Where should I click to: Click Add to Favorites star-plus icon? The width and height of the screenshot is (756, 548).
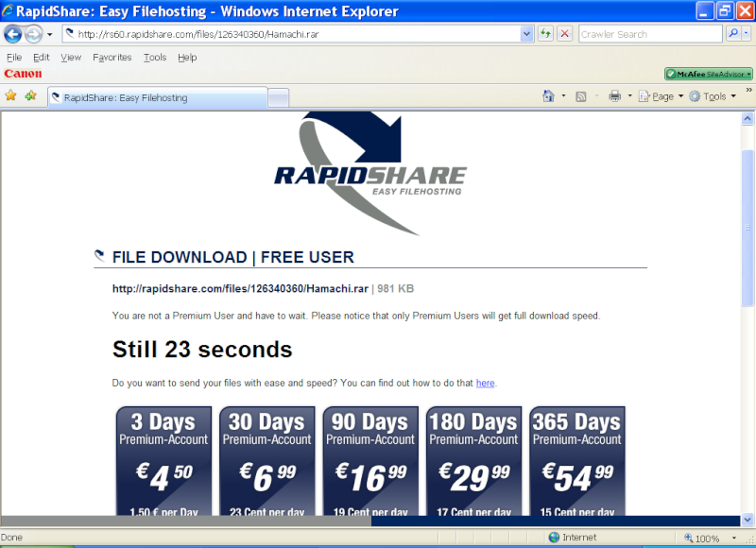(x=31, y=96)
